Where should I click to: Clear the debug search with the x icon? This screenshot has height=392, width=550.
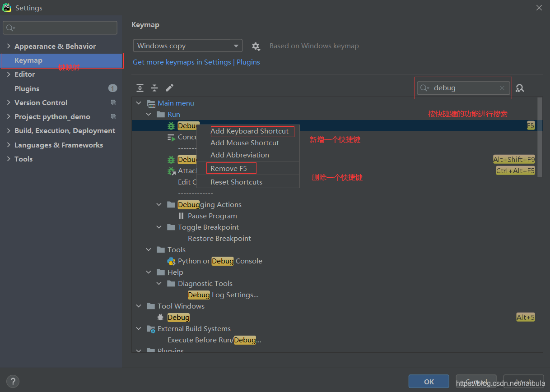click(x=502, y=88)
